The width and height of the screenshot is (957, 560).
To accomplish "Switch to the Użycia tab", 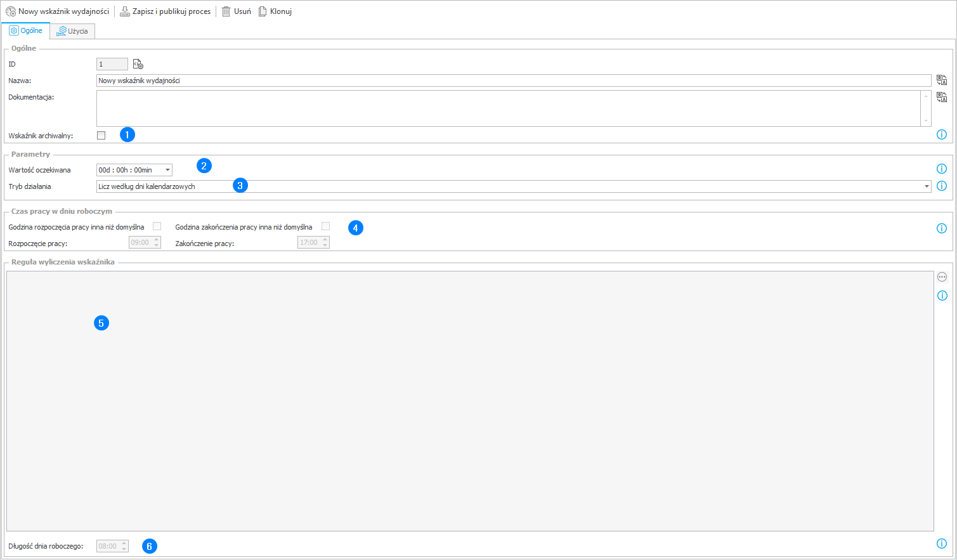I will [x=72, y=31].
